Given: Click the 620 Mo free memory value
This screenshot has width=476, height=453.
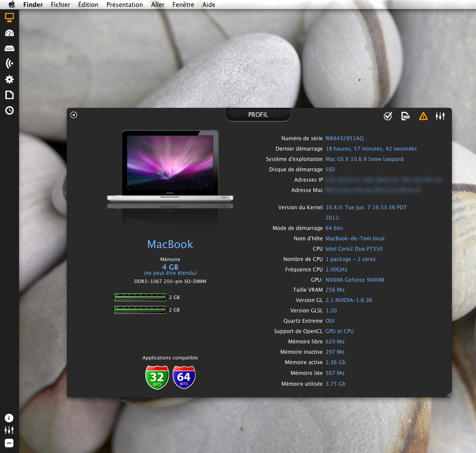Looking at the screenshot, I should tap(335, 342).
